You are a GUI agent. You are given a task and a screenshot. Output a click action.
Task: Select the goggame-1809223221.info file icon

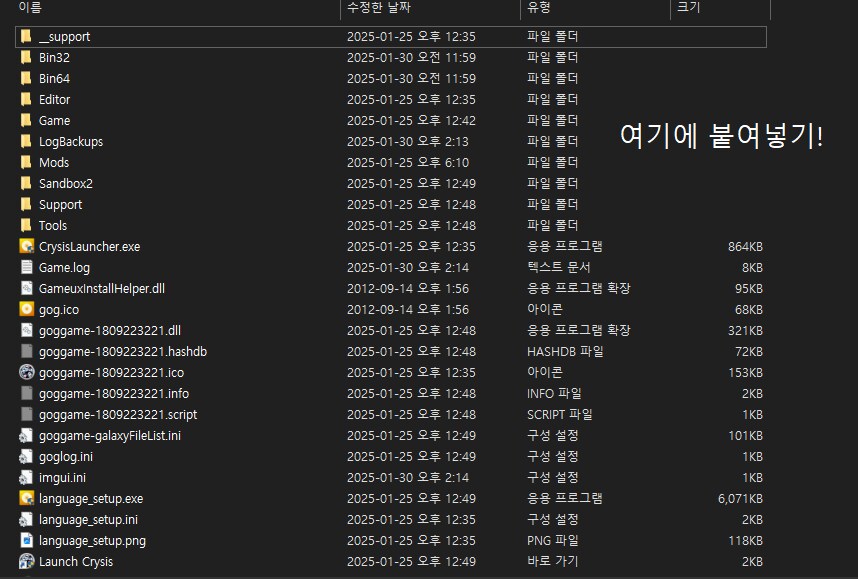point(26,393)
